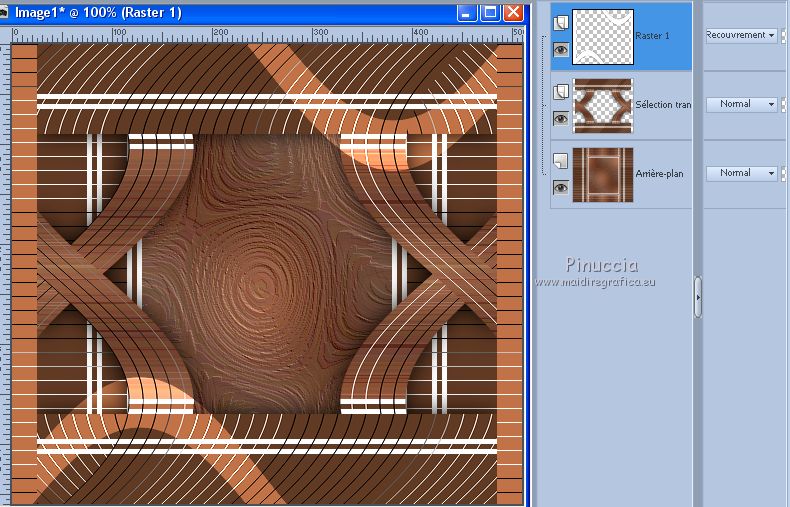Minimize the Image1 document window

(x=467, y=13)
